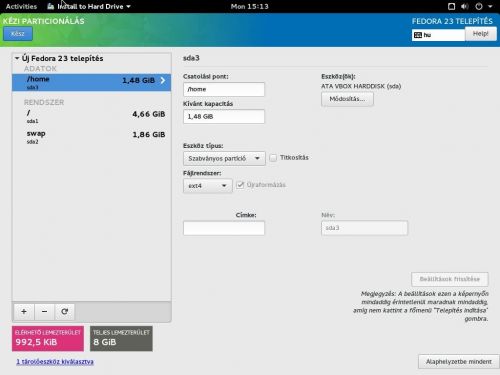Toggle the Újraformázás reformat checkbox

[240, 185]
